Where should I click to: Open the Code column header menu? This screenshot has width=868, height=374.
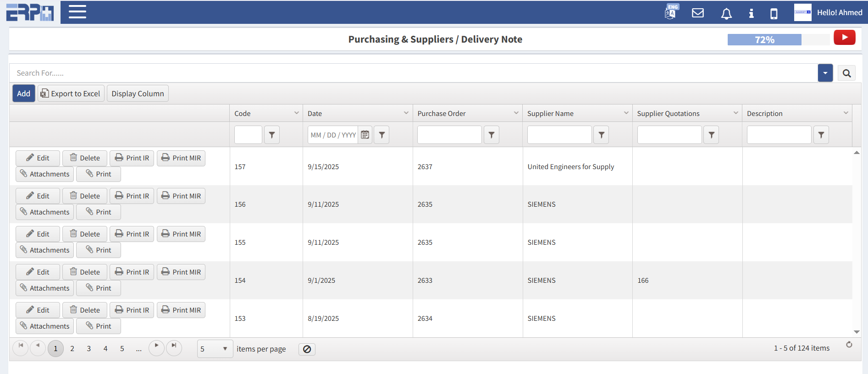[296, 113]
